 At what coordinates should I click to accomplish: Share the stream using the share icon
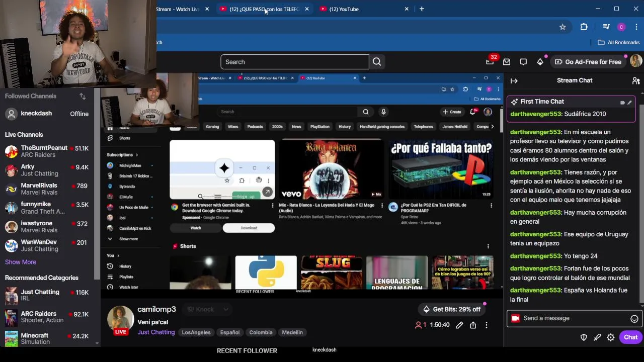[473, 325]
